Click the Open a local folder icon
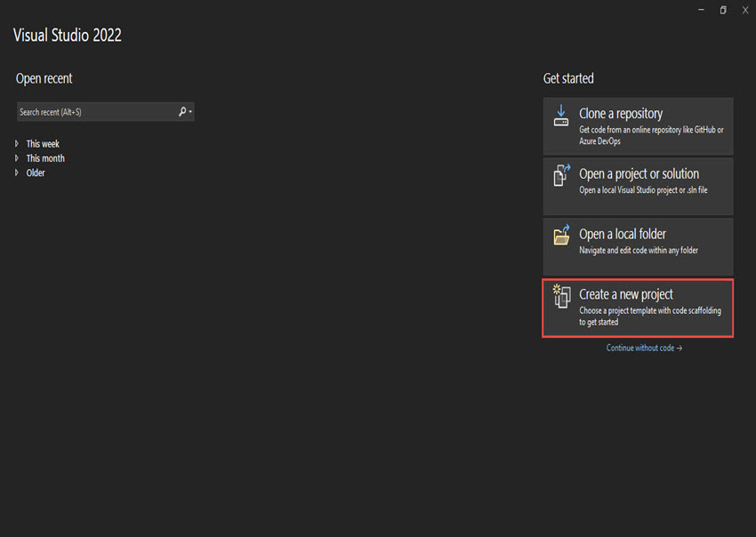 561,235
